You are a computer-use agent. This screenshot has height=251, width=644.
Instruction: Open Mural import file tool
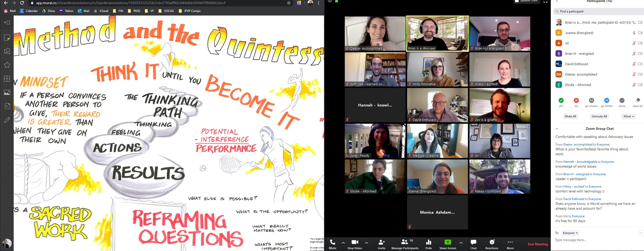(x=7, y=106)
